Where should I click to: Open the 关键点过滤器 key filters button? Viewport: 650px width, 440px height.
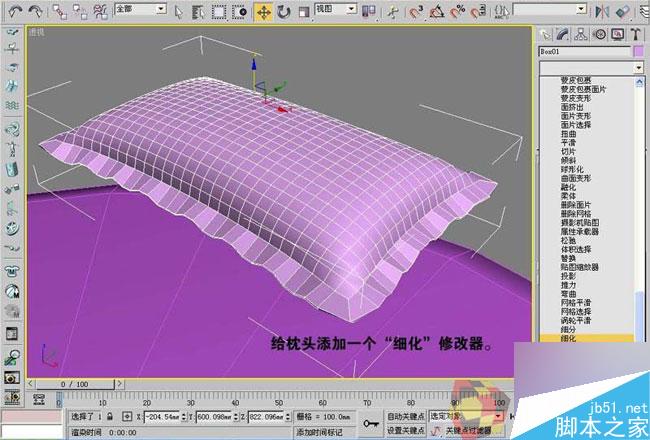point(468,431)
